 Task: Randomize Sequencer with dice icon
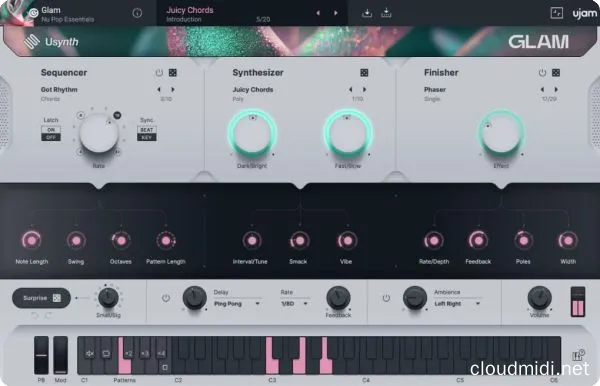pos(173,73)
